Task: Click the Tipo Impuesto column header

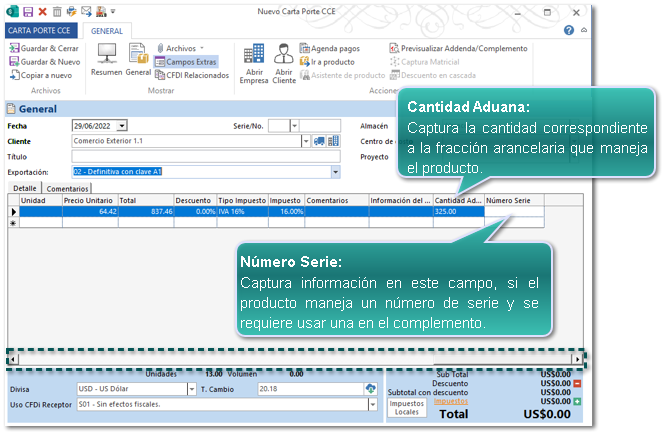Action: (242, 200)
